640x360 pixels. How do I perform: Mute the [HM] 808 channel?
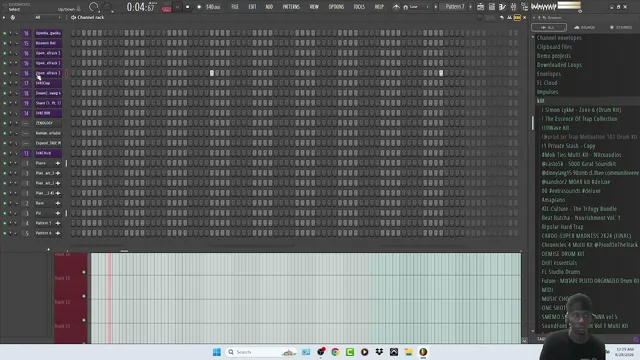(4, 113)
